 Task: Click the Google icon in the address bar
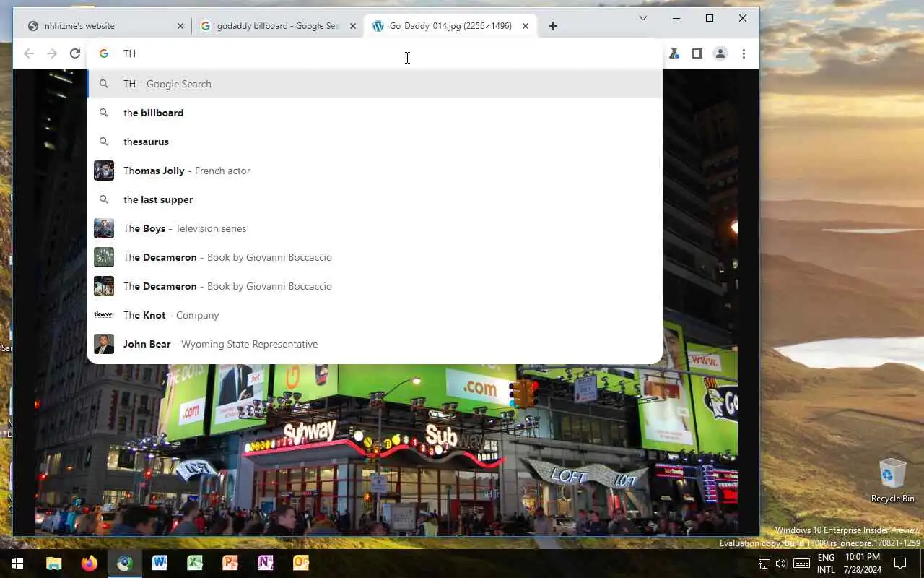click(x=104, y=53)
